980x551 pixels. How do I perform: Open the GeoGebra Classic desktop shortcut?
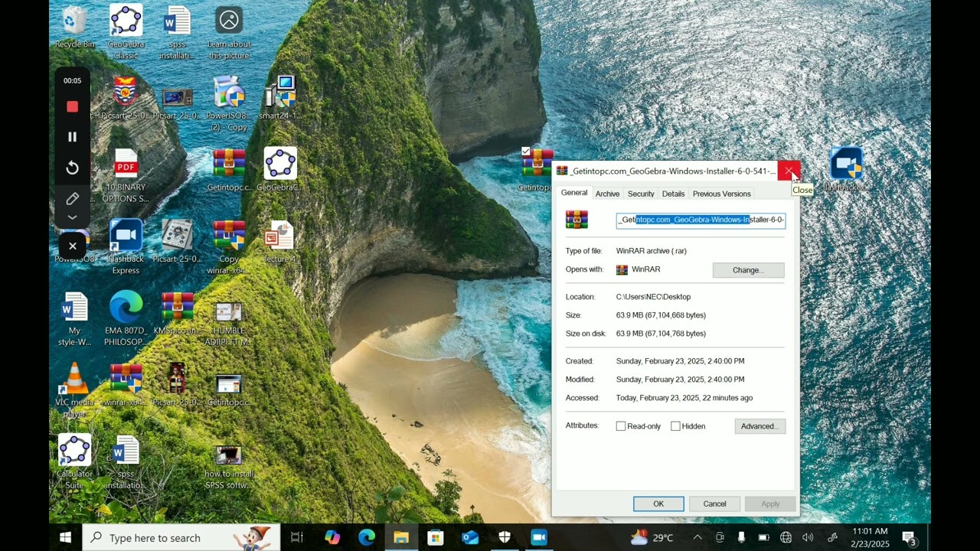coord(126,31)
